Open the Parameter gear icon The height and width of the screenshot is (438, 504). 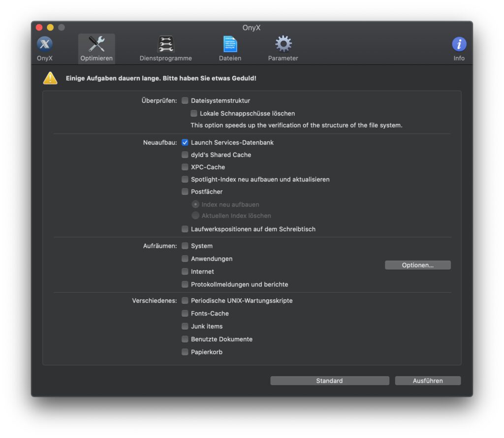click(283, 44)
